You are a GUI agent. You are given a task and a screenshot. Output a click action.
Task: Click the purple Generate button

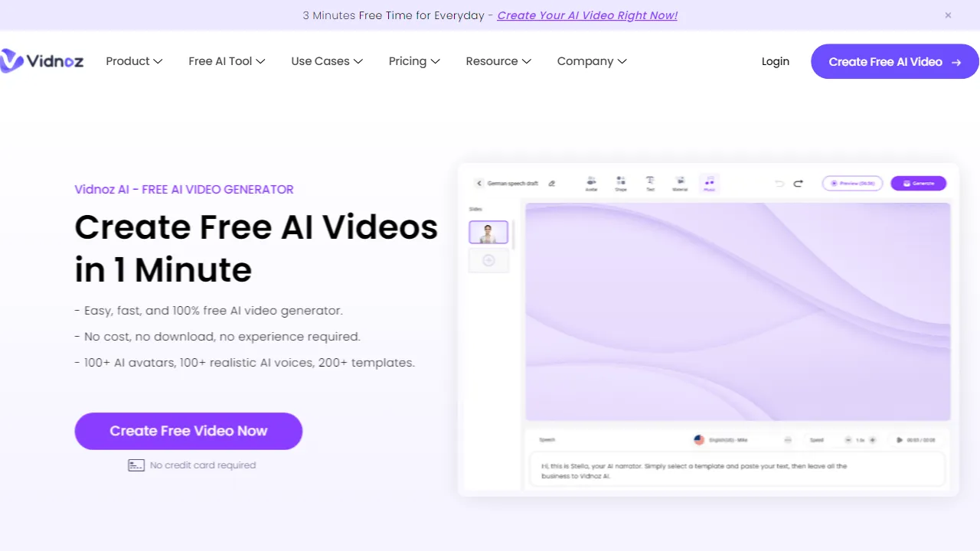[x=919, y=184]
